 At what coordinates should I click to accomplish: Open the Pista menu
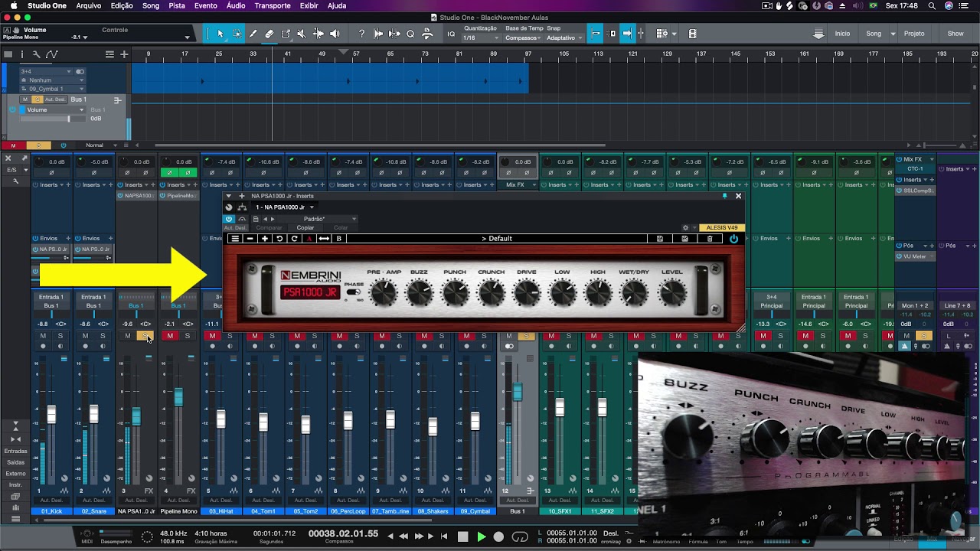click(177, 5)
